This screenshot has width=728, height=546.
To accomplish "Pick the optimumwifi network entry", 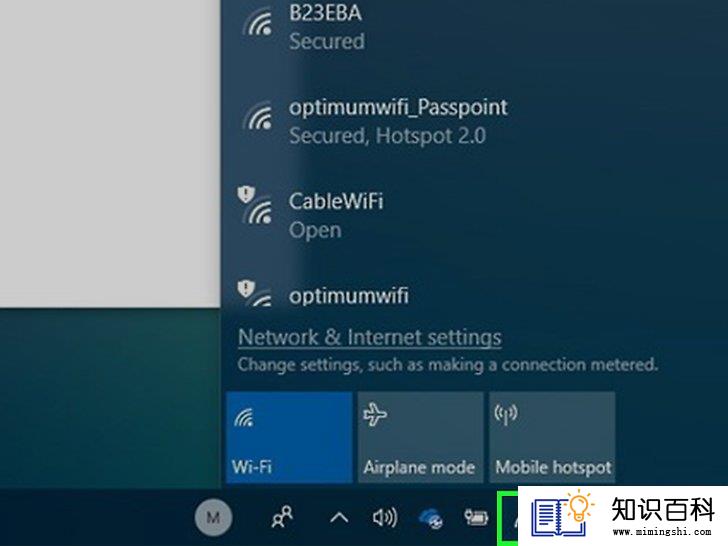I will (x=474, y=293).
